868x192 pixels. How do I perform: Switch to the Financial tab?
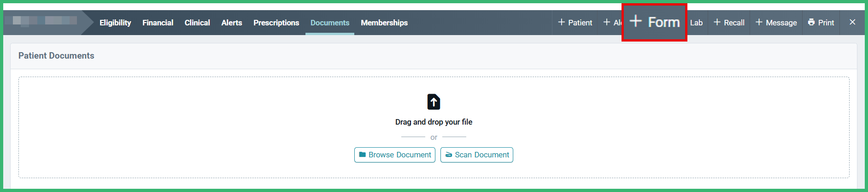click(x=158, y=23)
